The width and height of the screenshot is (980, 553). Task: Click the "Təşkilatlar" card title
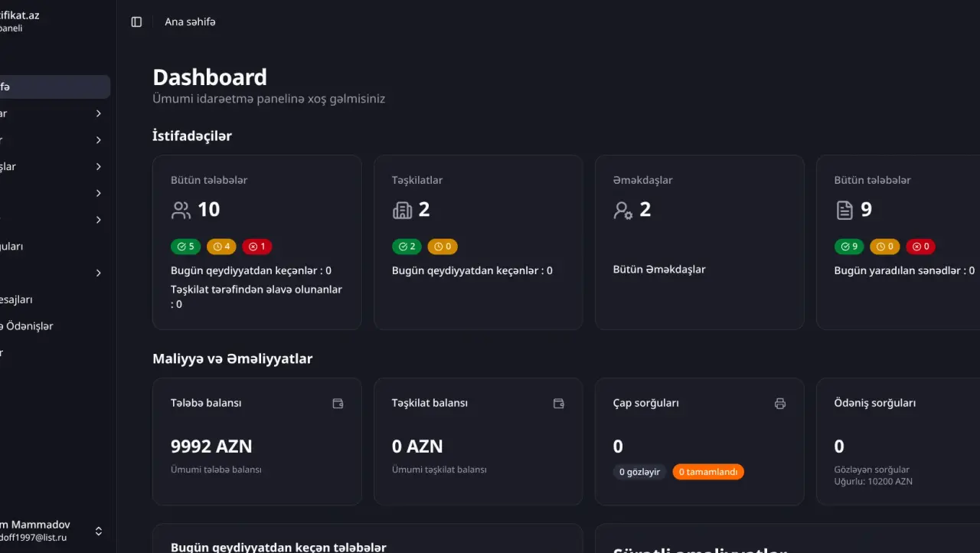[x=417, y=181]
